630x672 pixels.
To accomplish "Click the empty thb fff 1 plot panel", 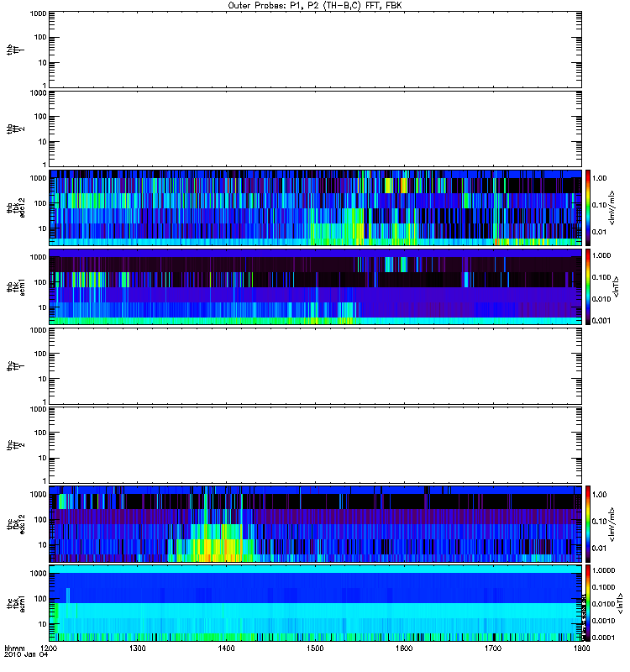I will click(315, 50).
